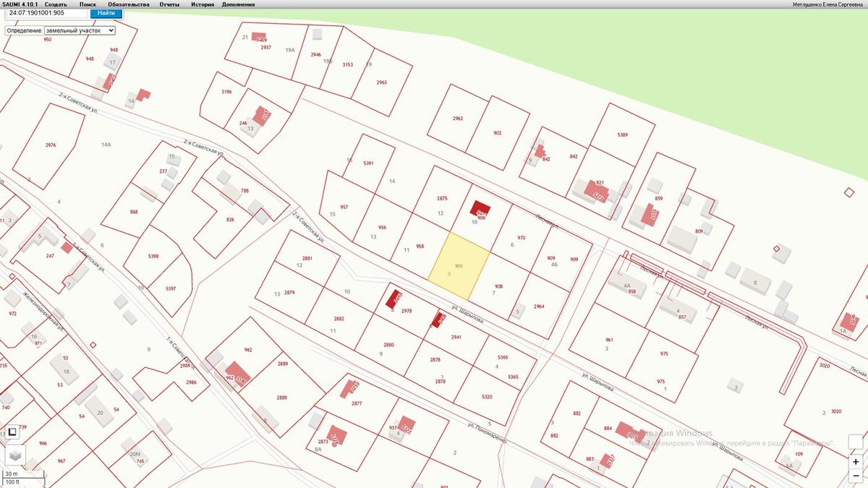Click parcel label 5398 on the map
Image resolution: width=868 pixels, height=488 pixels.
(x=153, y=256)
